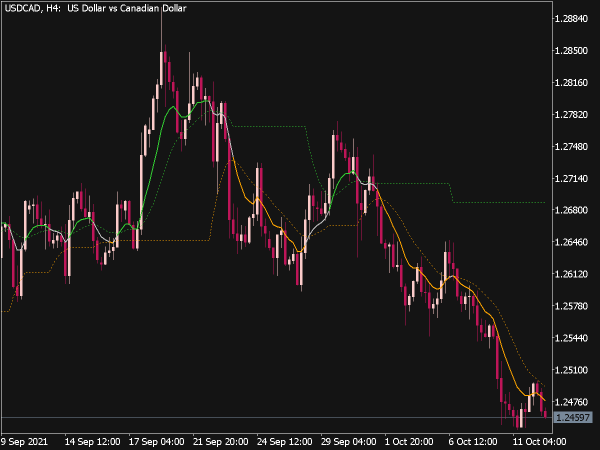Click the 1.25780 price scale label
The height and width of the screenshot is (450, 600).
click(571, 306)
